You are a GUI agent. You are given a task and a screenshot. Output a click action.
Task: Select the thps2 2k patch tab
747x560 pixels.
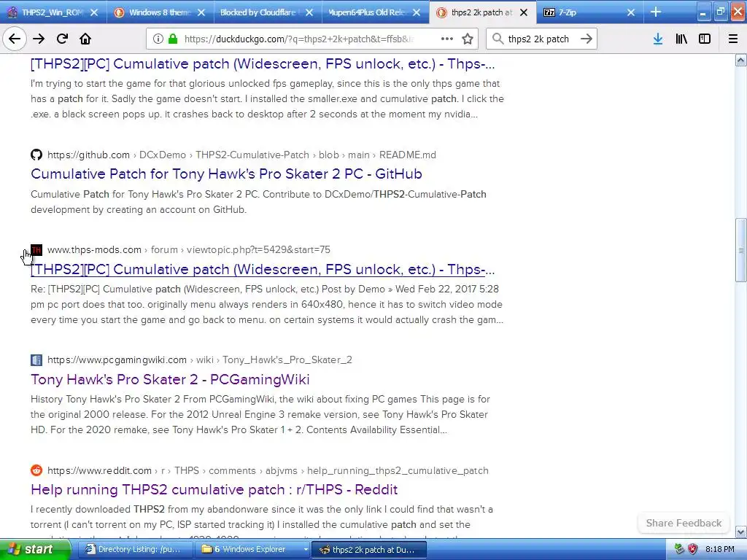[x=481, y=12]
